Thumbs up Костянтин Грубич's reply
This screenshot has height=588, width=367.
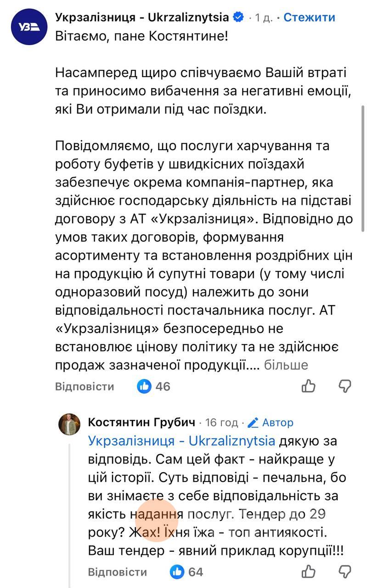click(308, 571)
